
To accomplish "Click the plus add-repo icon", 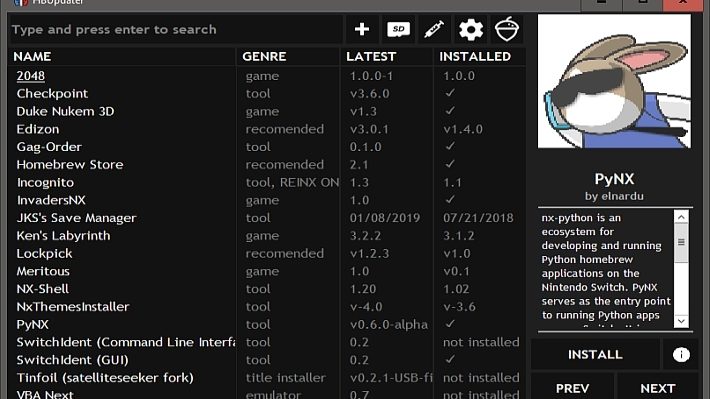I will (362, 29).
